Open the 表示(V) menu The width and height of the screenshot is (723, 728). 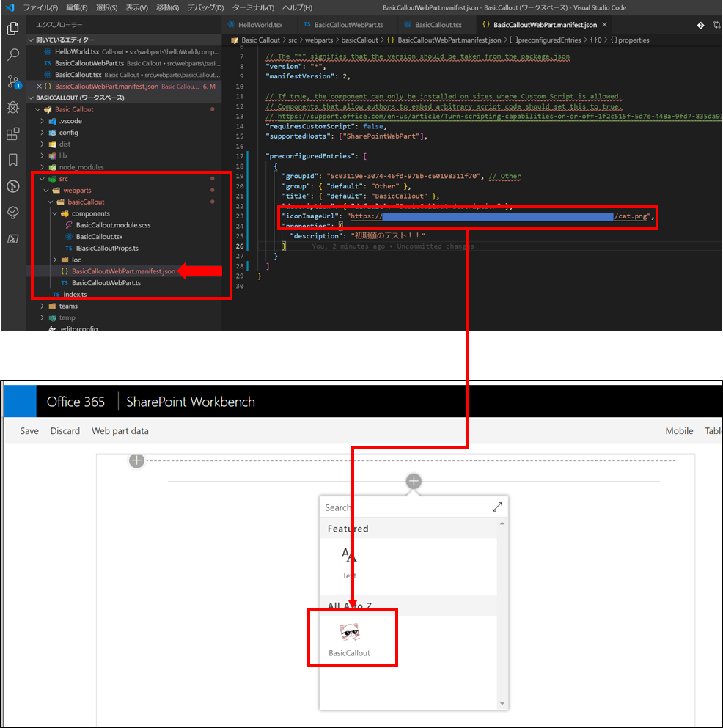[x=136, y=7]
